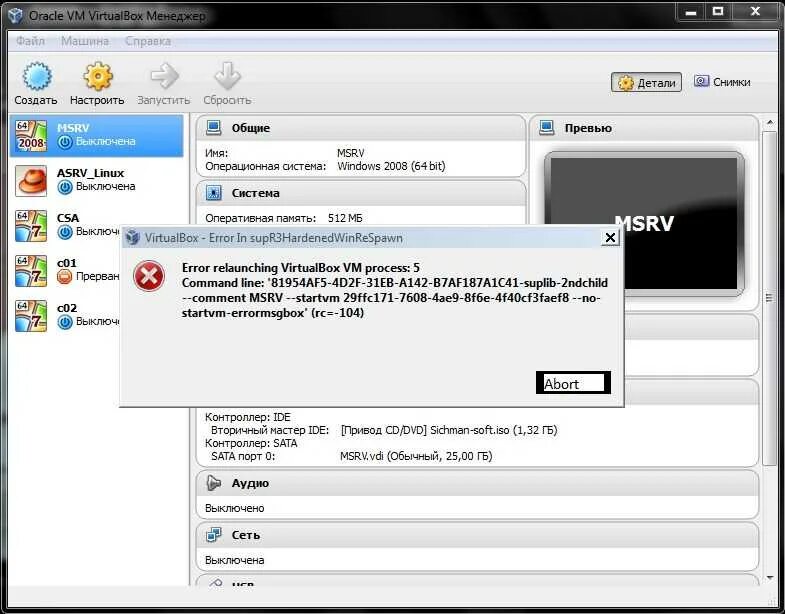Click the Превью section header
785x614 pixels.
645,128
